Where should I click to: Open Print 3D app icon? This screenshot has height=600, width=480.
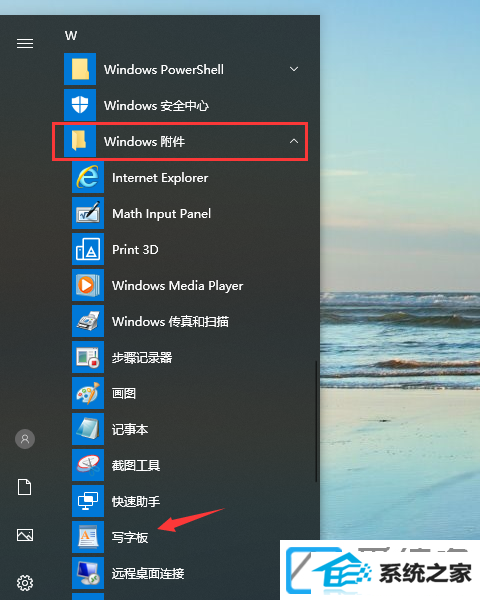pos(88,249)
